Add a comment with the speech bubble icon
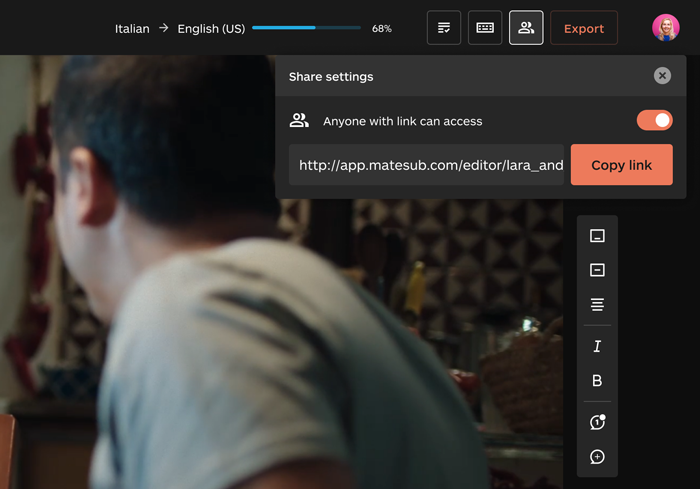The width and height of the screenshot is (700, 489). pos(597,457)
